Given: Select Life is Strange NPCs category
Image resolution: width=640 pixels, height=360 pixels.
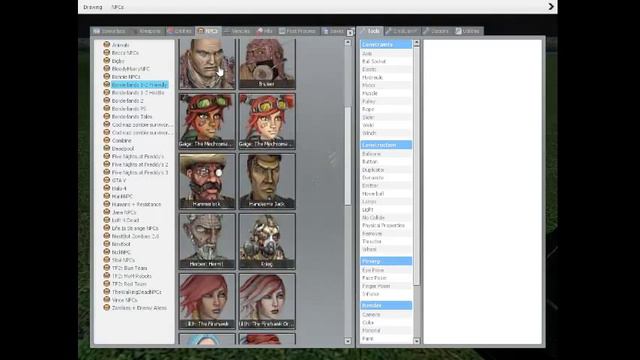Looking at the screenshot, I should [135, 228].
